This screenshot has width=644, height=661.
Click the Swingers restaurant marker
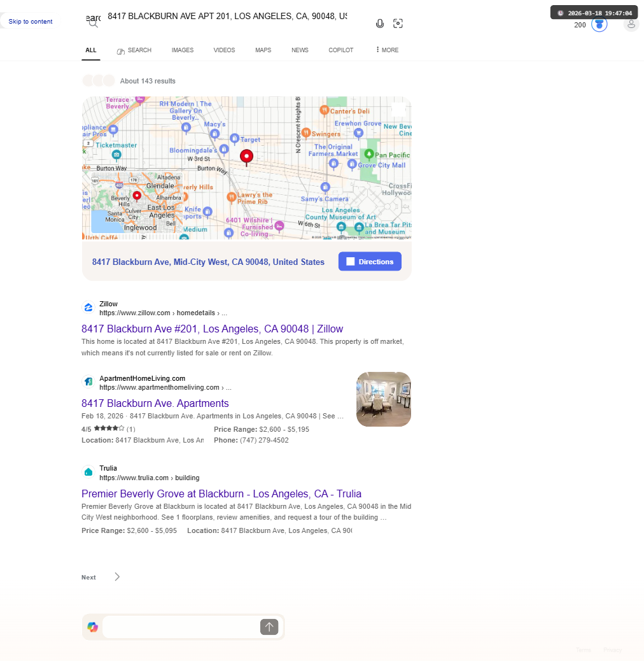pyautogui.click(x=306, y=133)
